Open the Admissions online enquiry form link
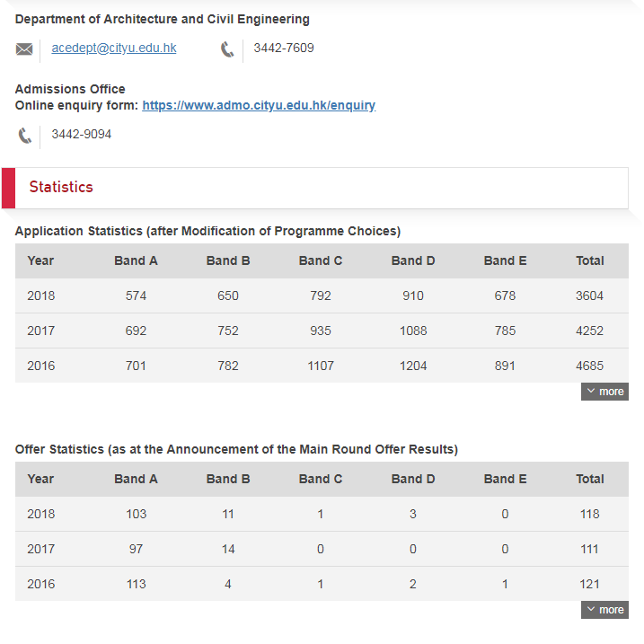 click(x=259, y=106)
